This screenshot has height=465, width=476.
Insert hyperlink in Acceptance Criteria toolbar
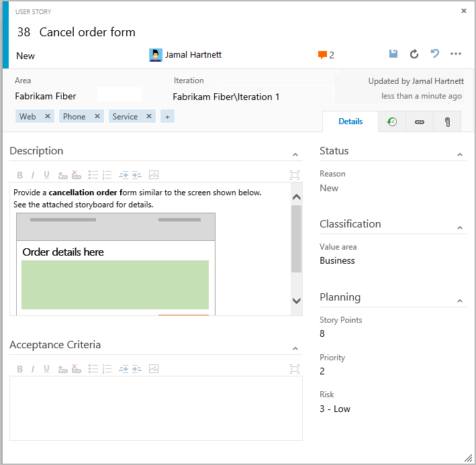[62, 369]
